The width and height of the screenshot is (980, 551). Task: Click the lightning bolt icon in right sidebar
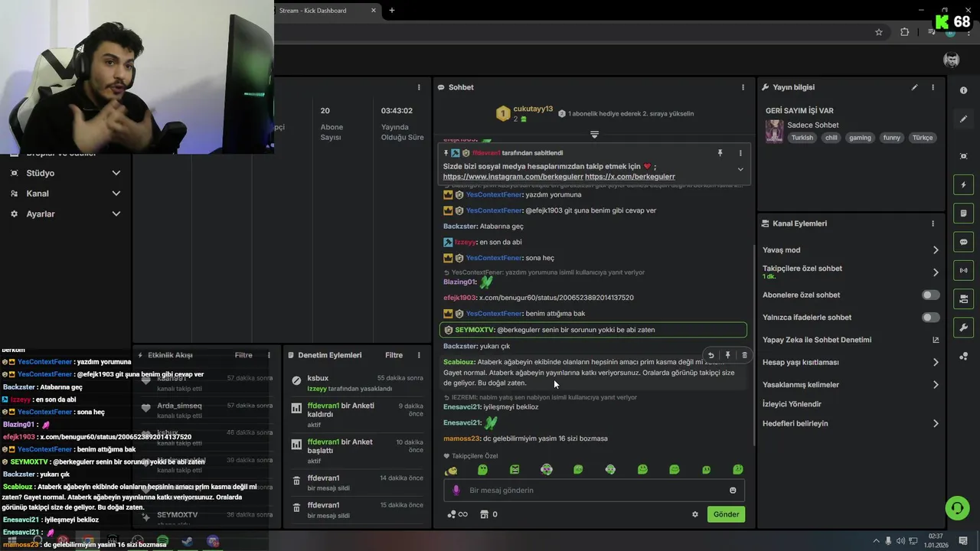pos(963,184)
